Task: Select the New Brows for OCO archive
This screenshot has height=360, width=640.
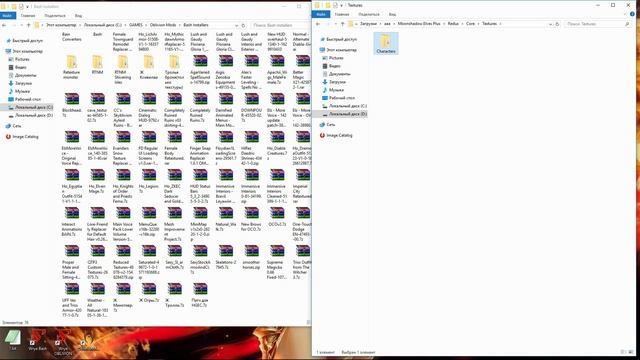Action: point(251,219)
